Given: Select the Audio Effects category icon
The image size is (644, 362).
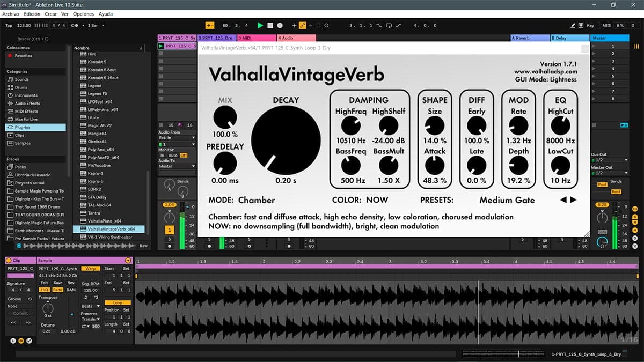Looking at the screenshot, I should coord(10,104).
